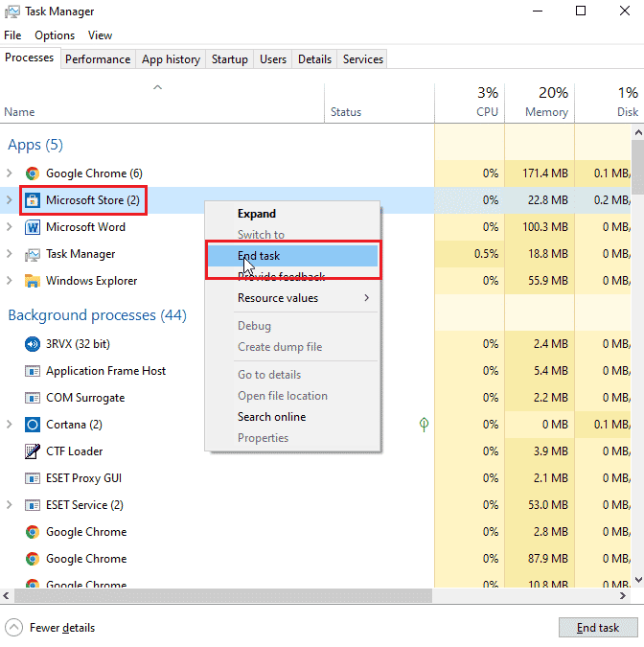Choose Search online in the context menu
This screenshot has height=647, width=644.
point(292,417)
